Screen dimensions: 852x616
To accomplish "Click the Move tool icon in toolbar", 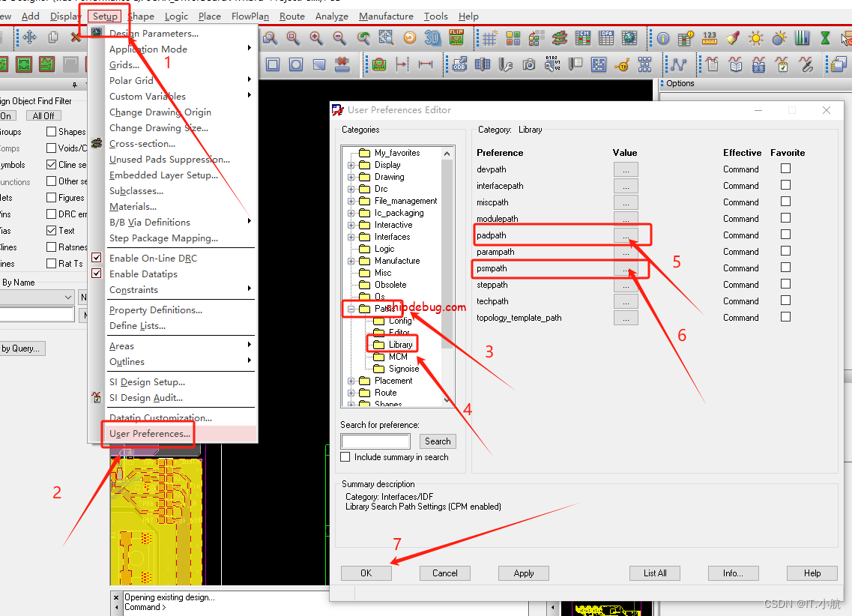I will [x=30, y=37].
